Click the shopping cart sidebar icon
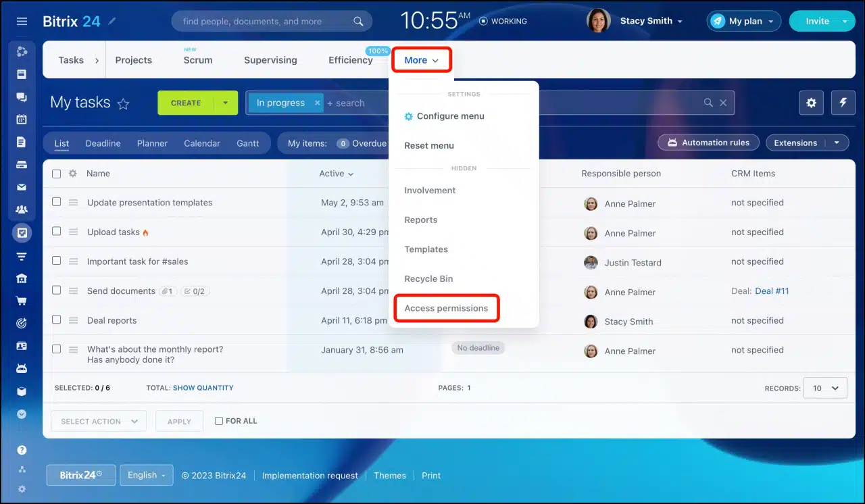 coord(22,301)
